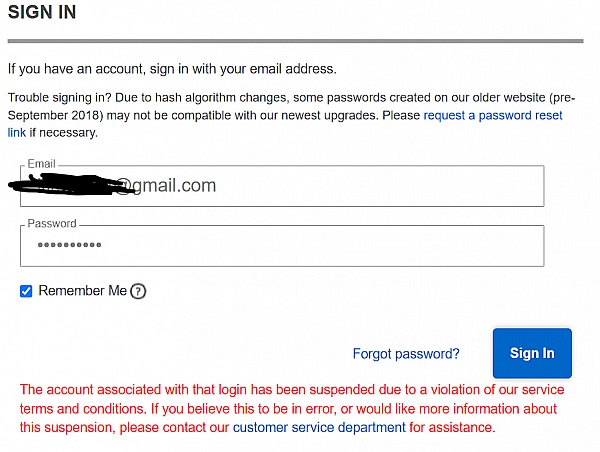This screenshot has width=600, height=452.
Task: Click the 'Trouble signing in?' paragraph text
Action: pyautogui.click(x=292, y=115)
